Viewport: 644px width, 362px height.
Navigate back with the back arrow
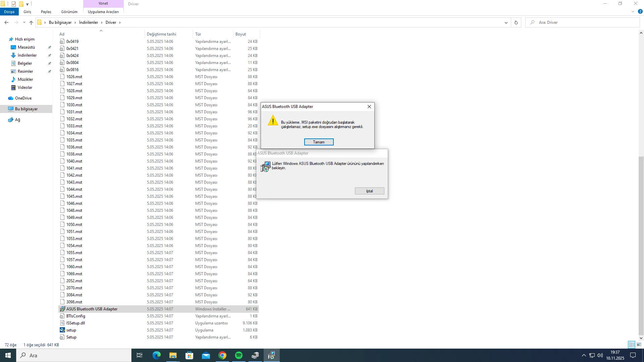pos(6,22)
